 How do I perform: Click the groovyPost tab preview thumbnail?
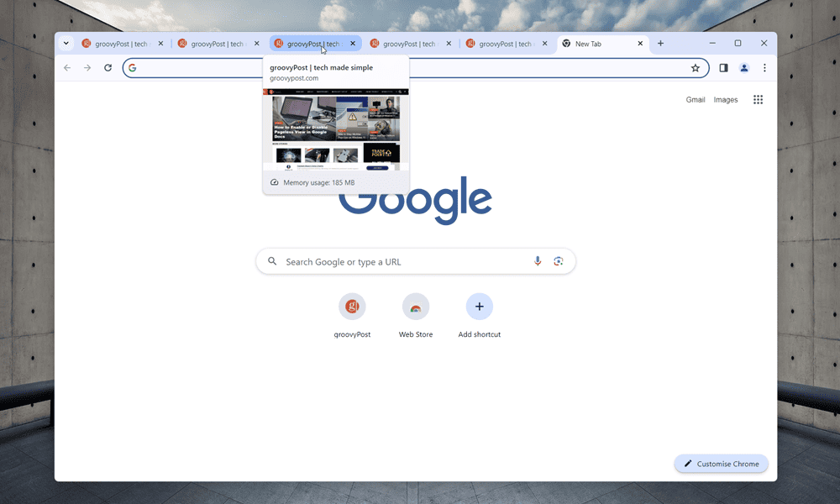[336, 130]
